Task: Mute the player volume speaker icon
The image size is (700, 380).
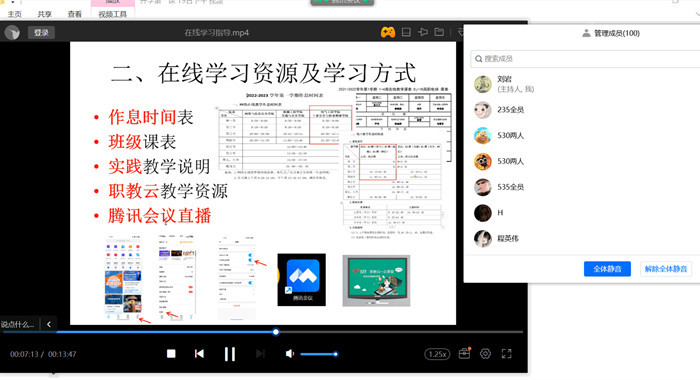Action: (290, 354)
